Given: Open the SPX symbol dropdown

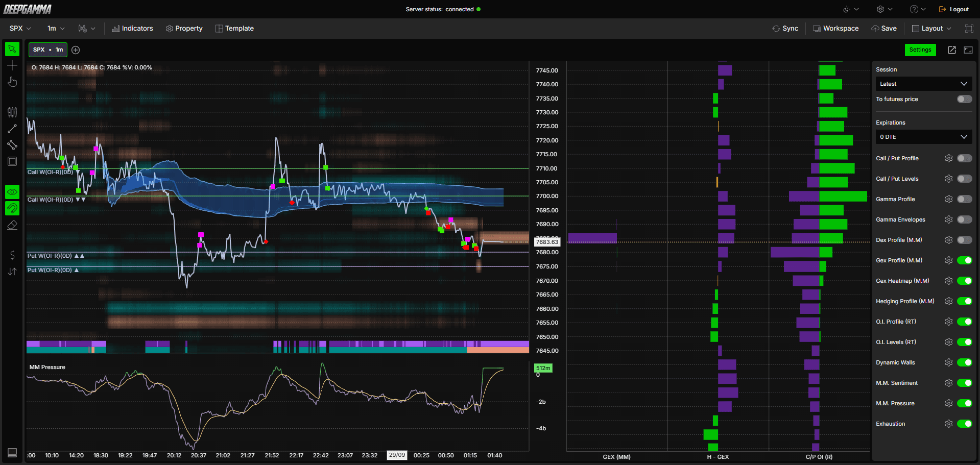Looking at the screenshot, I should (x=20, y=29).
